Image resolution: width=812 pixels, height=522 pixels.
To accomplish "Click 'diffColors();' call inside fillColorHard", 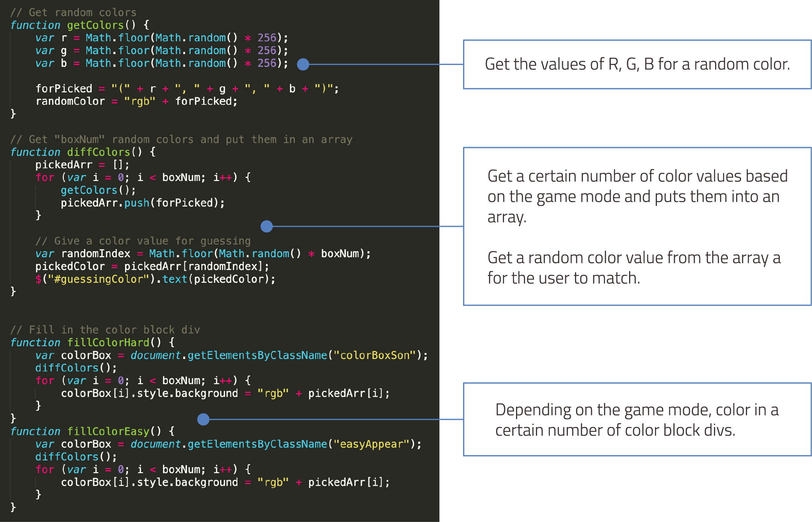I will point(76,368).
